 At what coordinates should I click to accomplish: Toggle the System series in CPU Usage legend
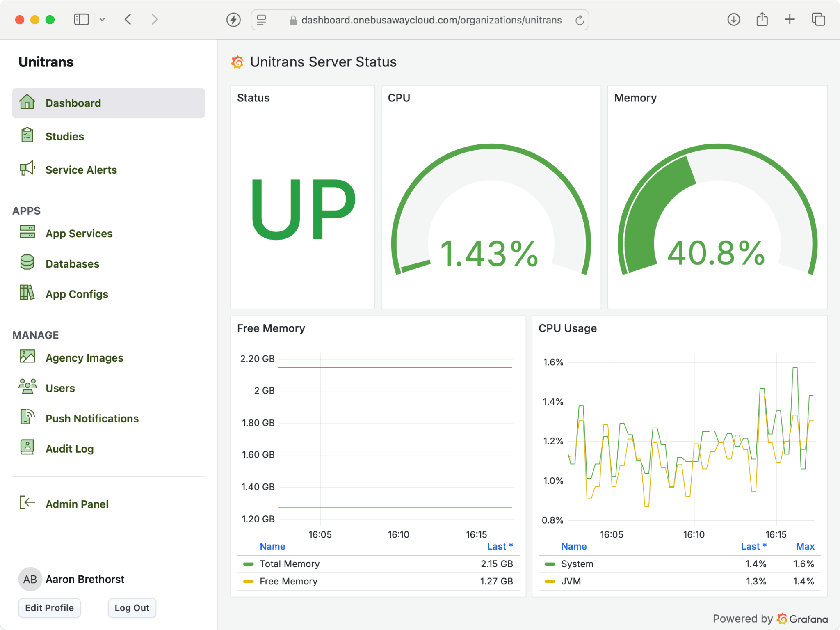pyautogui.click(x=577, y=564)
